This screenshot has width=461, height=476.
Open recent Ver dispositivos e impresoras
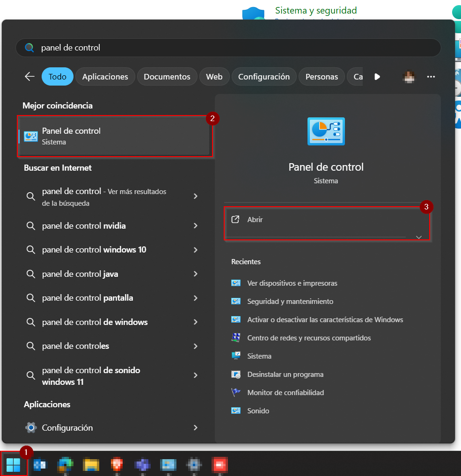(292, 283)
